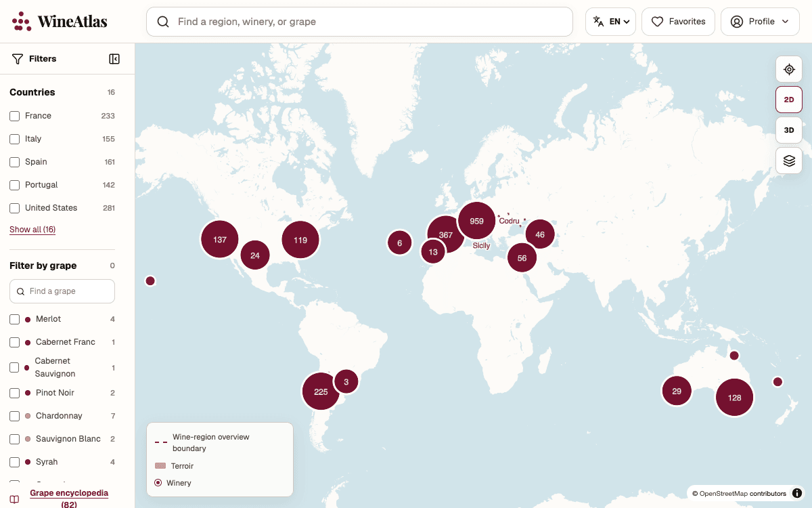Image resolution: width=812 pixels, height=508 pixels.
Task: Click the 13 winery cluster marker
Action: [x=433, y=251]
